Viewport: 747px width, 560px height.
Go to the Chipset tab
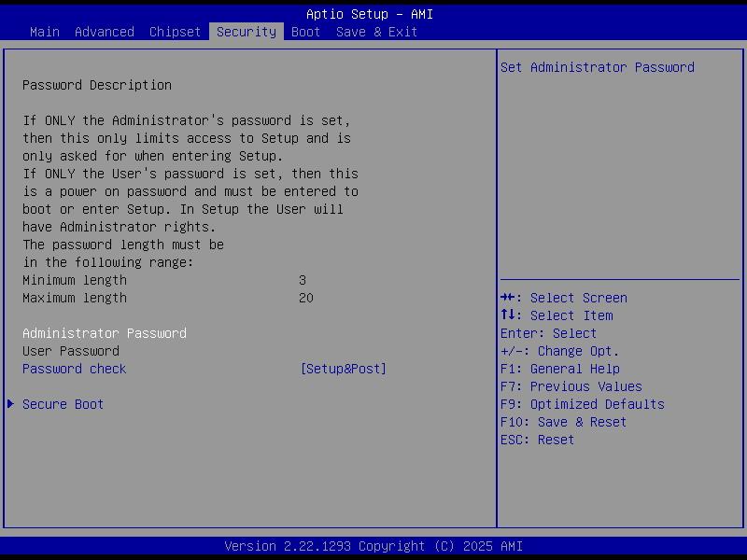tap(175, 32)
